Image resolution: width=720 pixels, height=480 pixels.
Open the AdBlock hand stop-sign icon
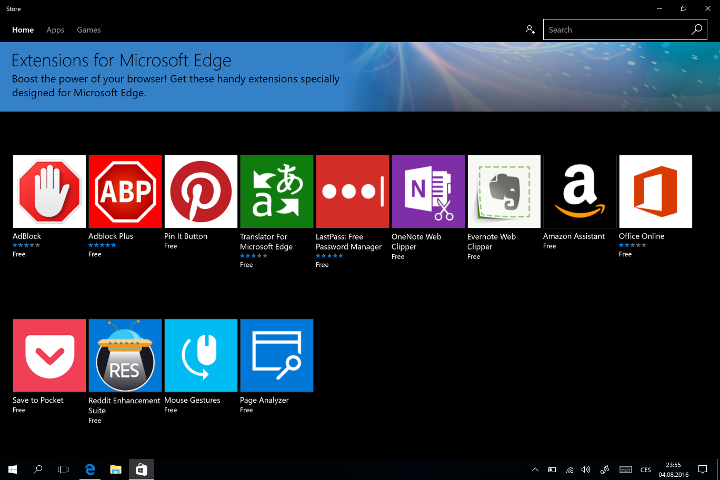[50, 191]
